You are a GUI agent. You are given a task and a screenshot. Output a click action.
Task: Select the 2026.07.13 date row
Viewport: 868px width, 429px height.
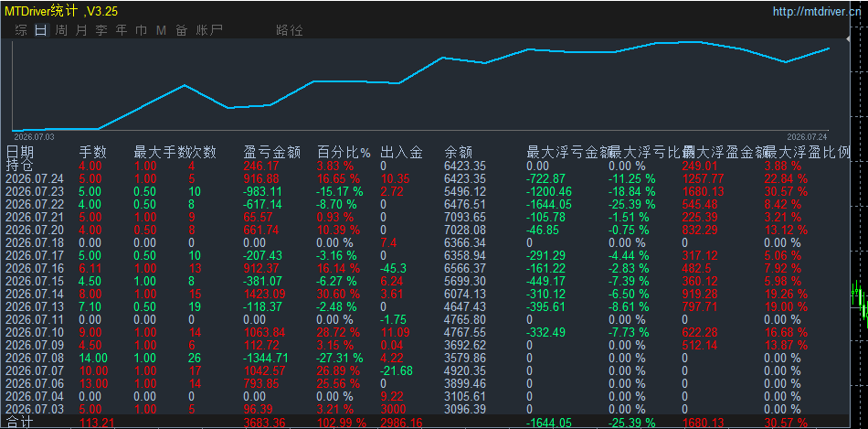(x=35, y=306)
